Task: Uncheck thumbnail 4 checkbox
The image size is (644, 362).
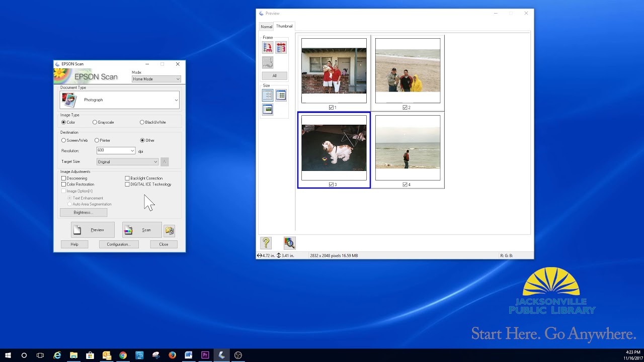Action: coord(405,185)
